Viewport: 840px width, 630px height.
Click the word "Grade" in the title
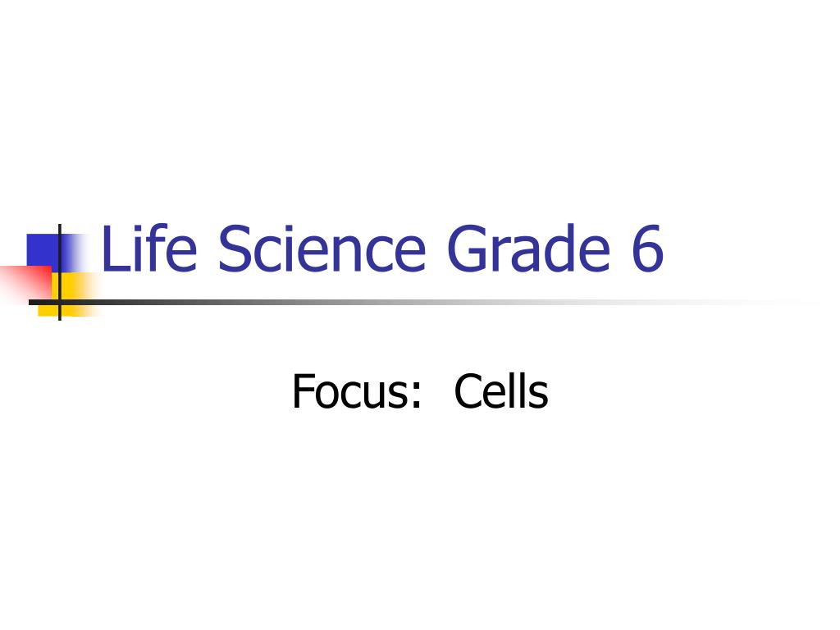528,248
